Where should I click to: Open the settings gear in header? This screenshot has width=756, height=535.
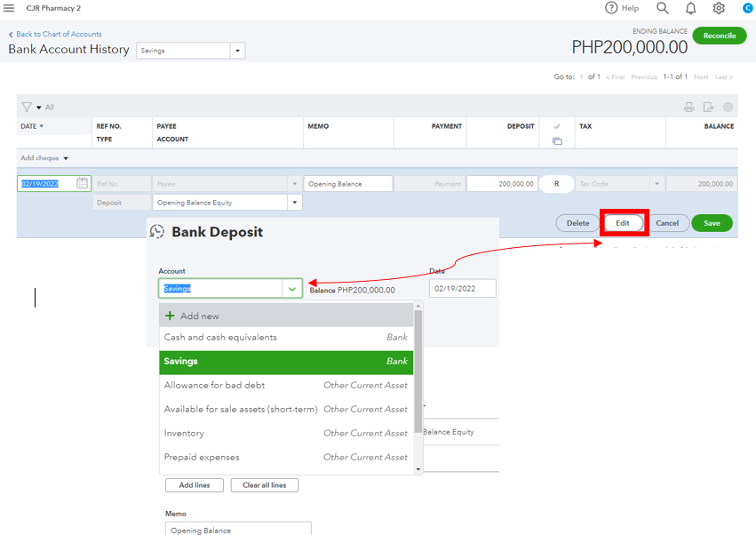click(x=719, y=8)
